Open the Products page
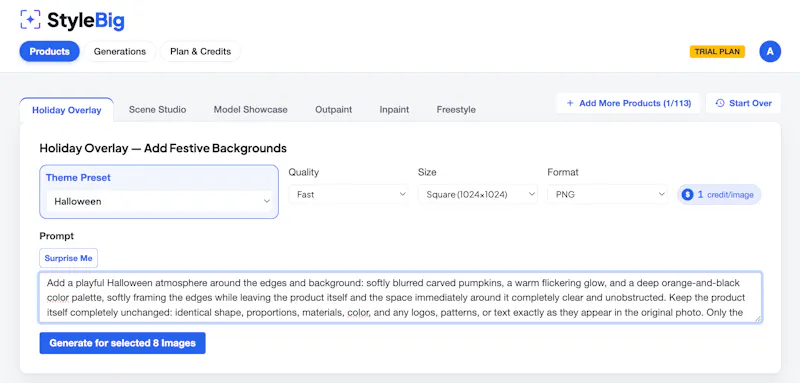 [x=49, y=52]
